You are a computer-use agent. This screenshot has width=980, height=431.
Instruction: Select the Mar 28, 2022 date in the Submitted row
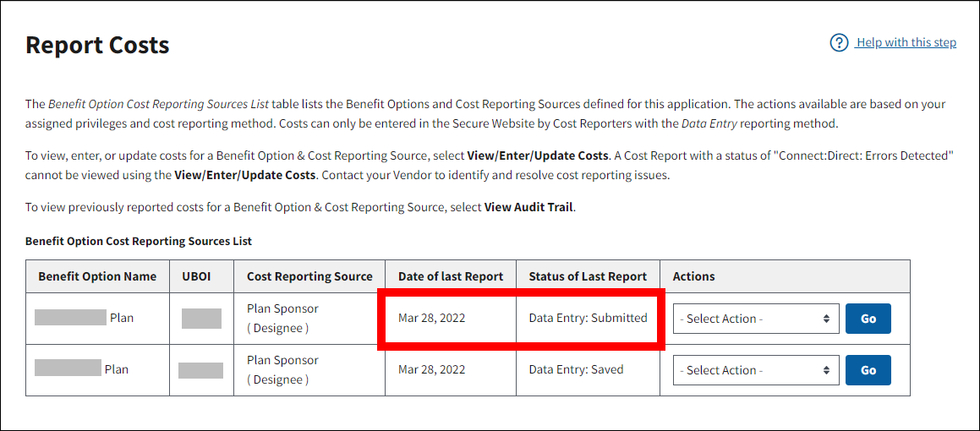tap(431, 319)
